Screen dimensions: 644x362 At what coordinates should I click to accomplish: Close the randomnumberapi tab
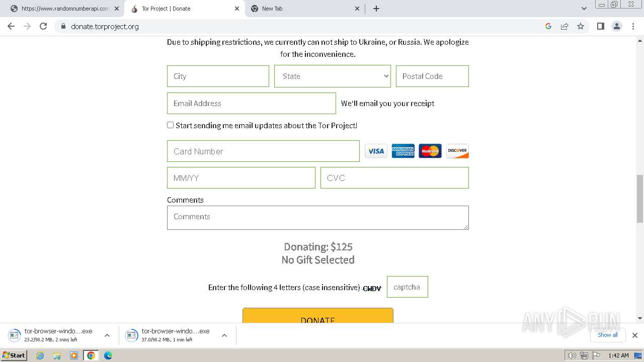(x=117, y=9)
